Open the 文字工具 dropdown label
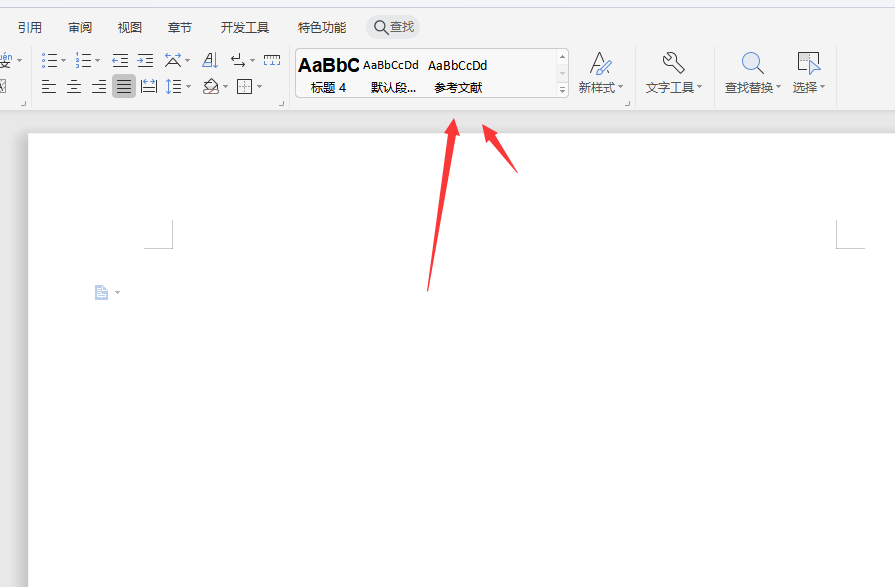The image size is (895, 587). click(x=674, y=87)
